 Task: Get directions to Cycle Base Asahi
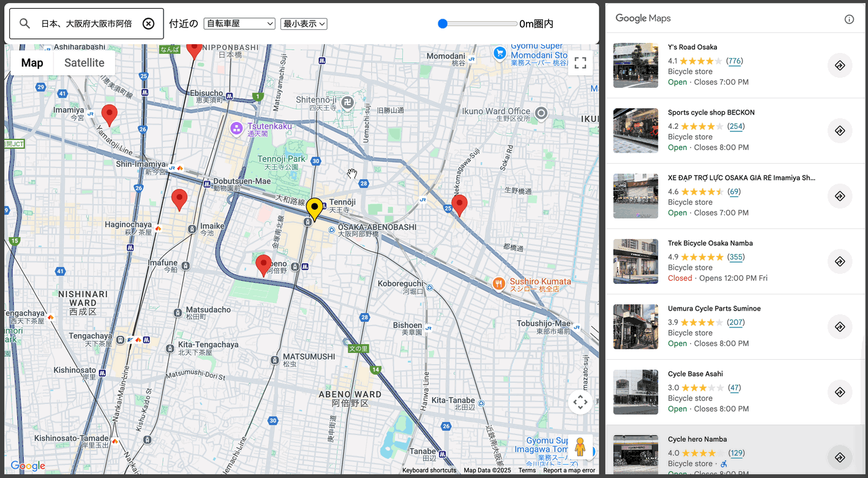point(840,392)
